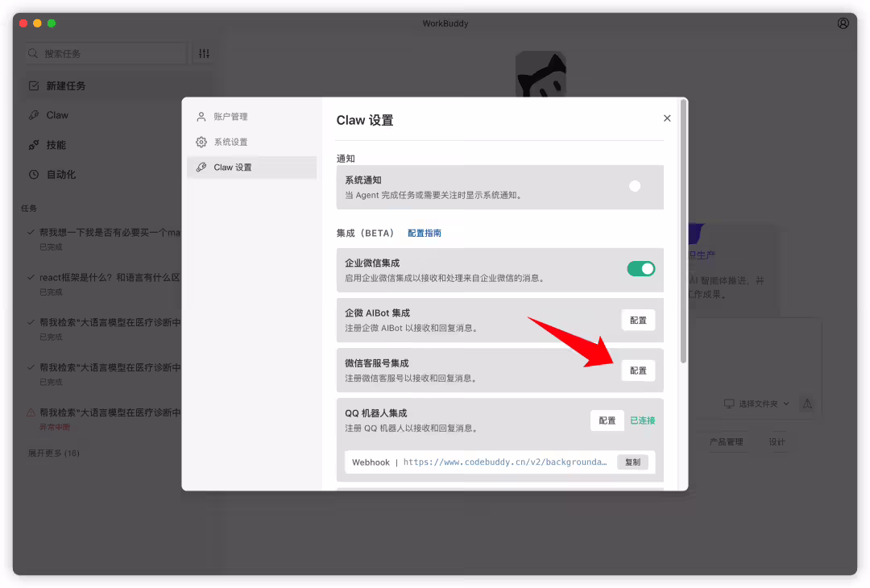Click the gear icon next to 系统设置
Image resolution: width=870 pixels, height=588 pixels.
click(x=201, y=142)
